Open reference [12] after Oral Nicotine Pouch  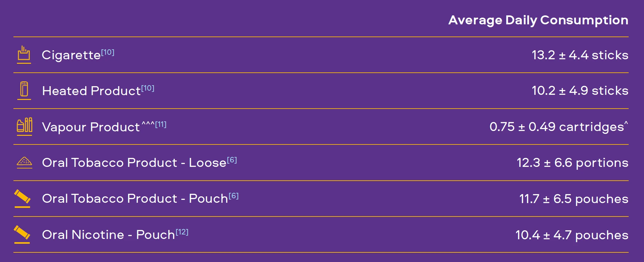[182, 232]
